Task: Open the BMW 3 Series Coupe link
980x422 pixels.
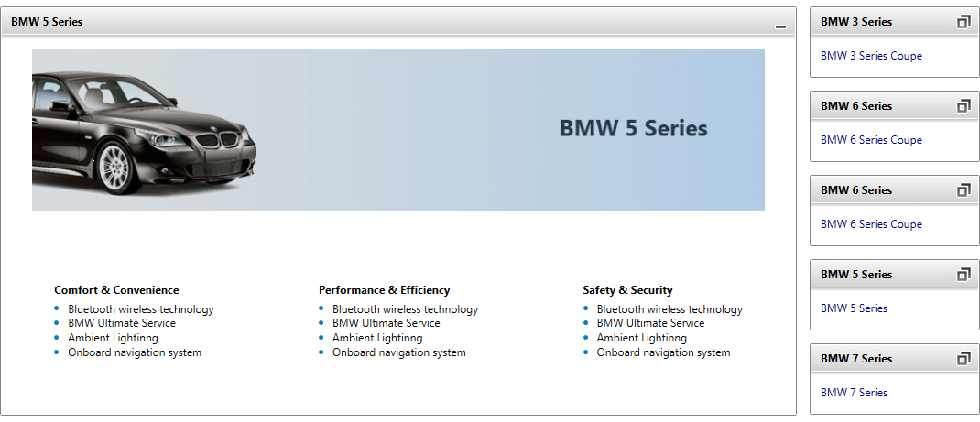Action: point(871,56)
